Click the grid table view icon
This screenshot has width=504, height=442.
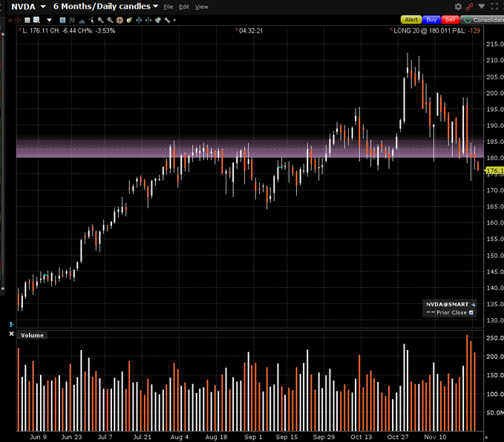click(x=25, y=20)
